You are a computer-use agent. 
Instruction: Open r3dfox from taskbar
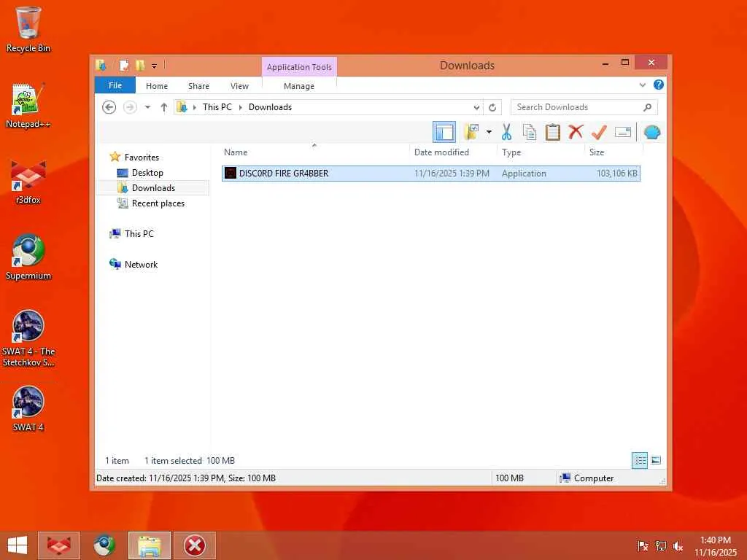pos(59,545)
